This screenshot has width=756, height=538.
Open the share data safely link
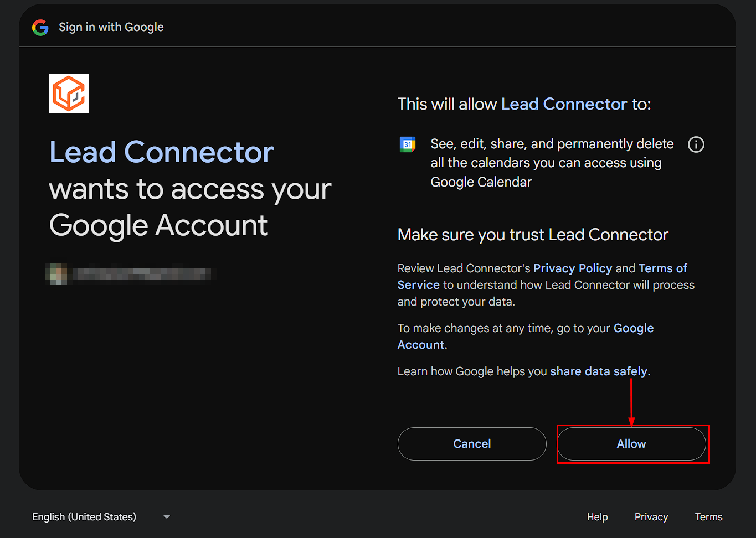coord(598,371)
